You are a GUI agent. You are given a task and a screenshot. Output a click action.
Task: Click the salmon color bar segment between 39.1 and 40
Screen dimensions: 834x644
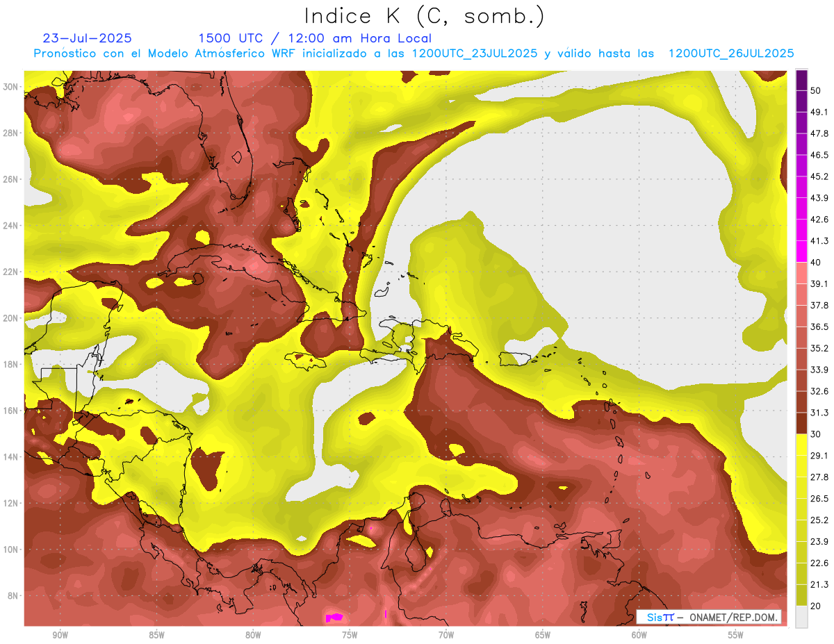(801, 273)
